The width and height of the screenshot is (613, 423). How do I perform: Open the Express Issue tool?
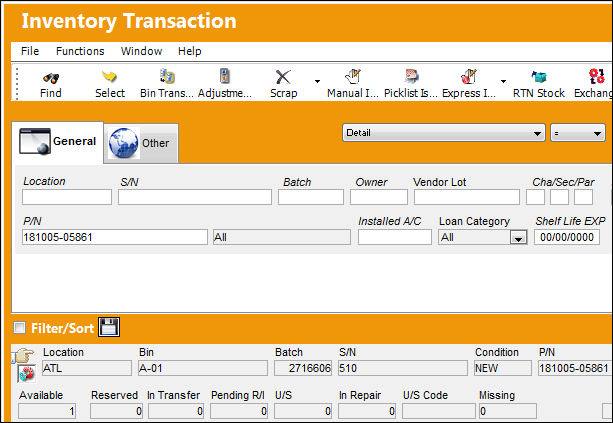[x=469, y=76]
